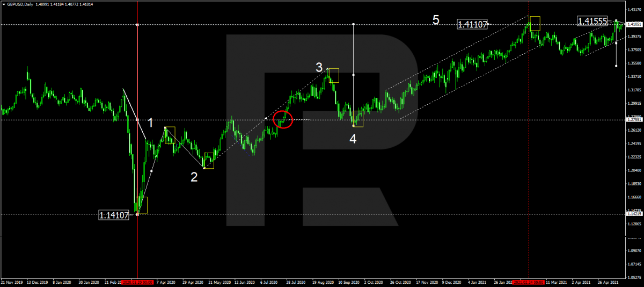Click the wave label 1
The height and width of the screenshot is (287, 644).
click(151, 123)
